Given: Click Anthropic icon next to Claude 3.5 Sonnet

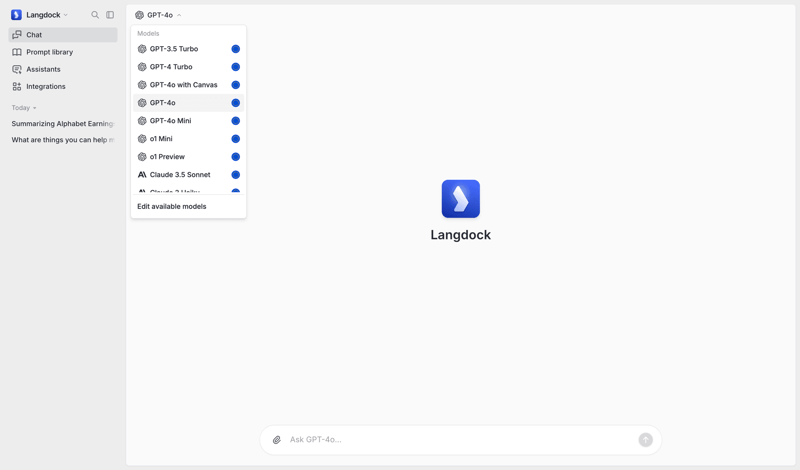Looking at the screenshot, I should pyautogui.click(x=142, y=175).
